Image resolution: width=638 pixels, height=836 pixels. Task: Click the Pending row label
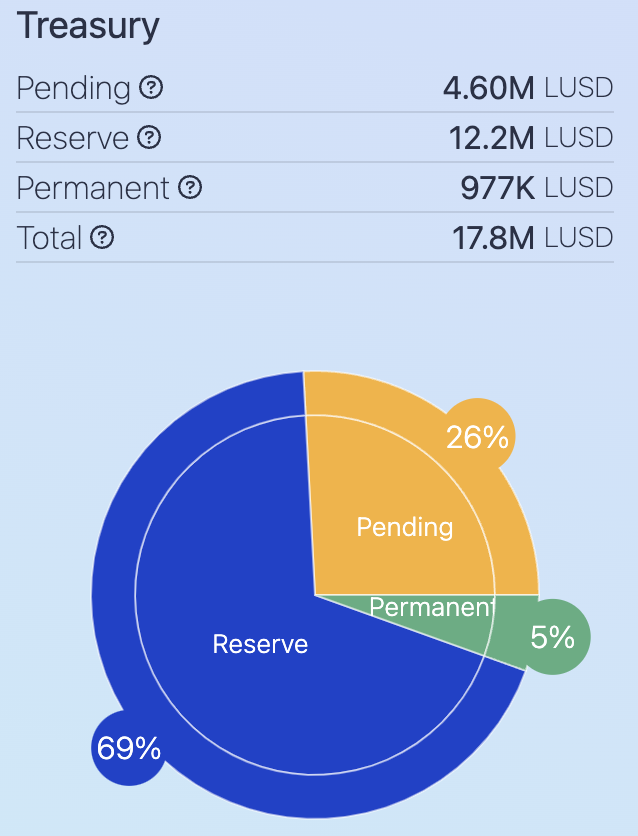point(74,88)
